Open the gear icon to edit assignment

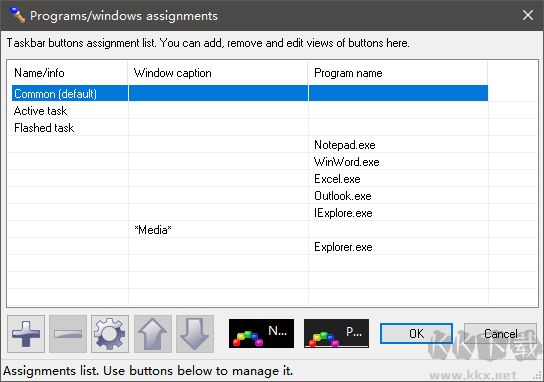click(x=110, y=334)
